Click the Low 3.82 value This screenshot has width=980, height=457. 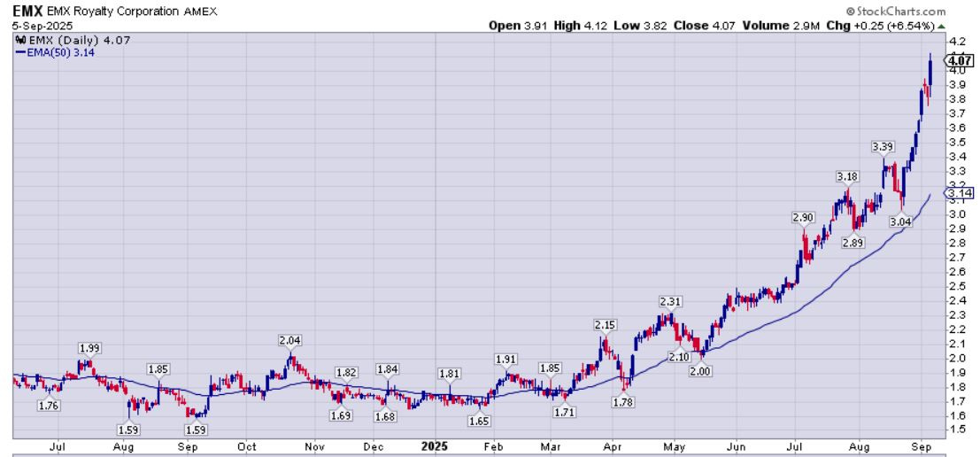(639, 26)
